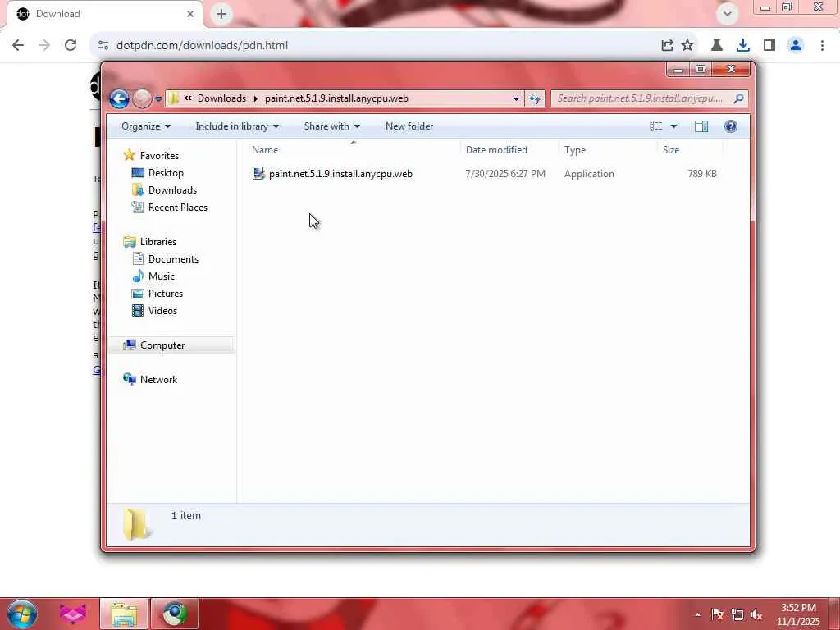The width and height of the screenshot is (840, 630).
Task: Open the recent locations dropdown arrow
Action: (x=158, y=98)
